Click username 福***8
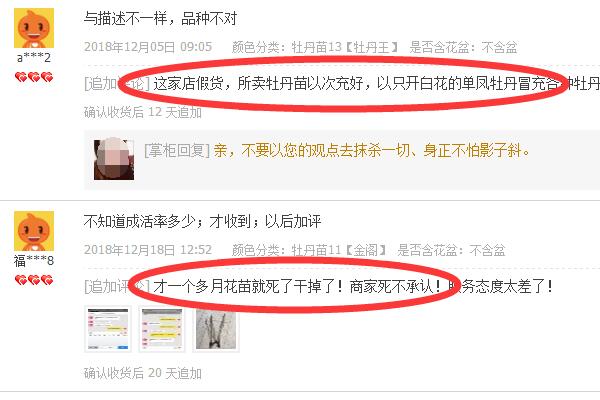 (x=34, y=261)
